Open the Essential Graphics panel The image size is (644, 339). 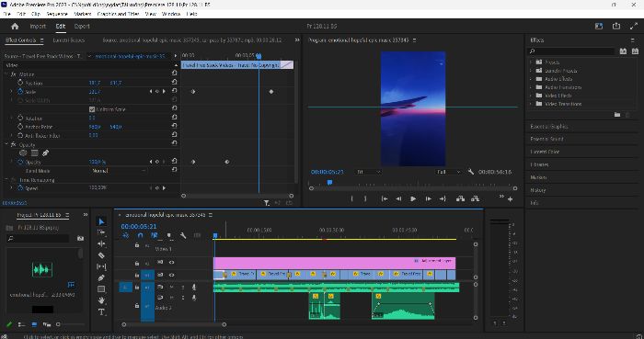click(549, 127)
